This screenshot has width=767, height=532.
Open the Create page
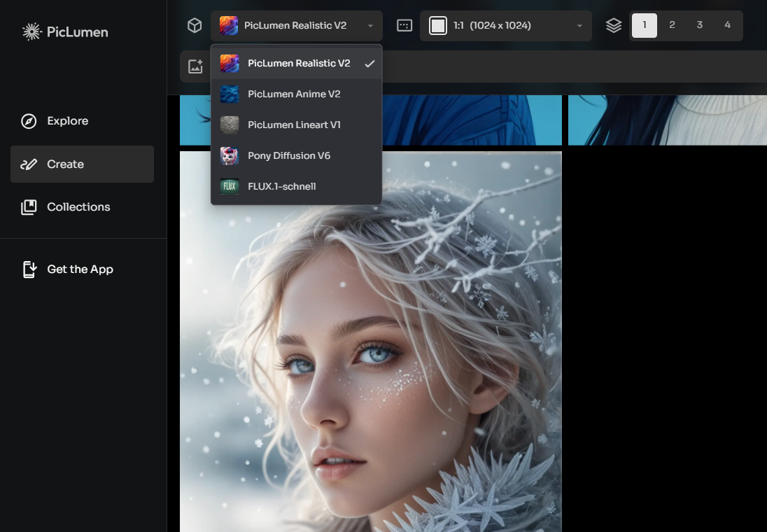click(82, 164)
